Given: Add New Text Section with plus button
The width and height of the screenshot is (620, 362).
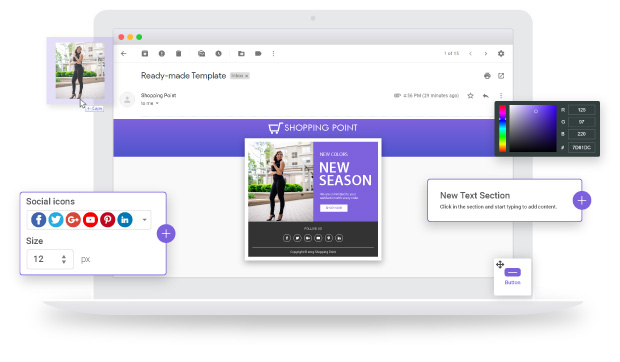Looking at the screenshot, I should coord(582,200).
